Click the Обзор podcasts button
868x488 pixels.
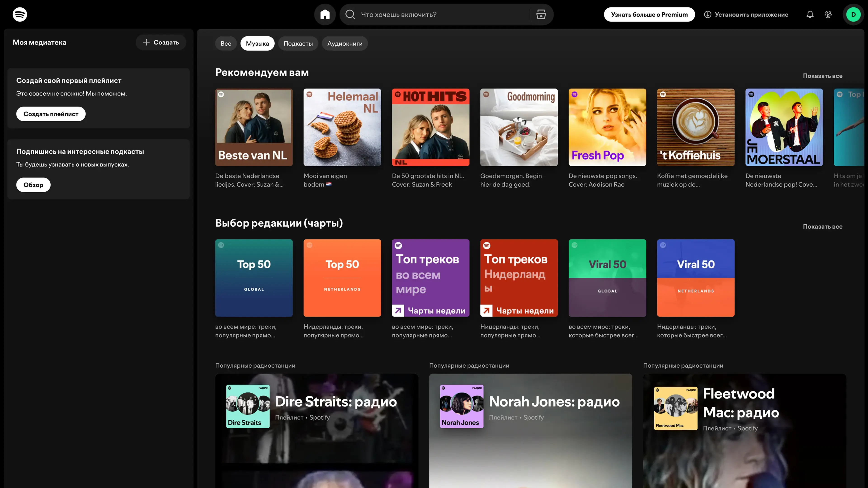[33, 185]
